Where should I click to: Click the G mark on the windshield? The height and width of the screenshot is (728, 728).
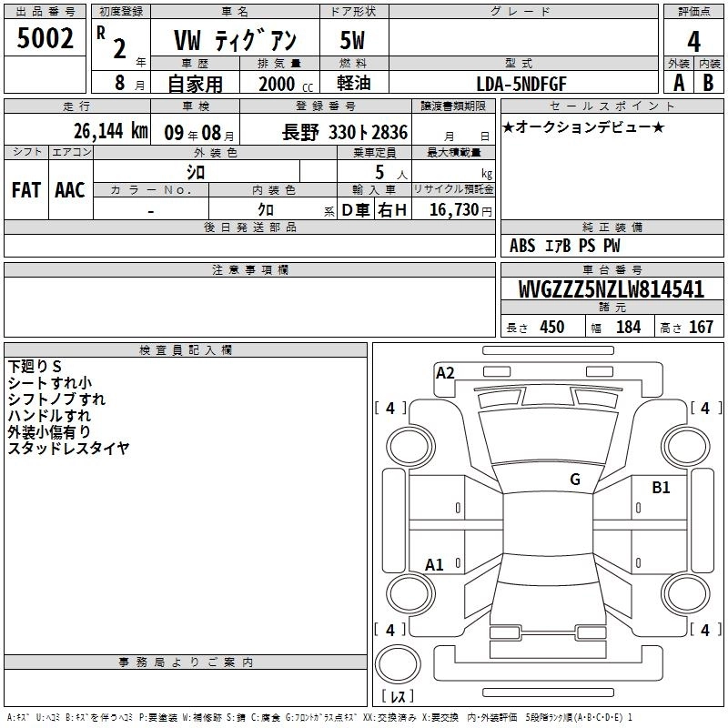(x=575, y=479)
